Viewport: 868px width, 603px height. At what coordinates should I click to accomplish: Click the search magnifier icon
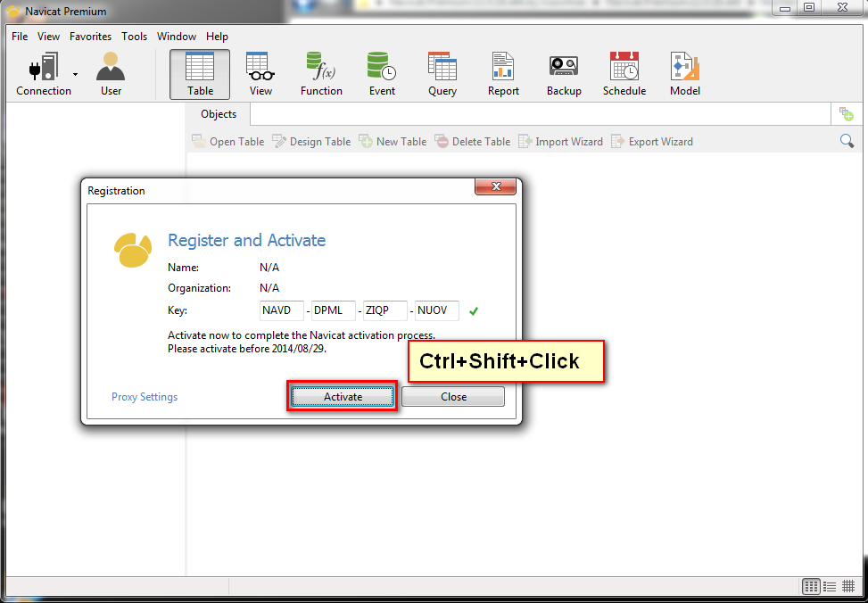(847, 141)
